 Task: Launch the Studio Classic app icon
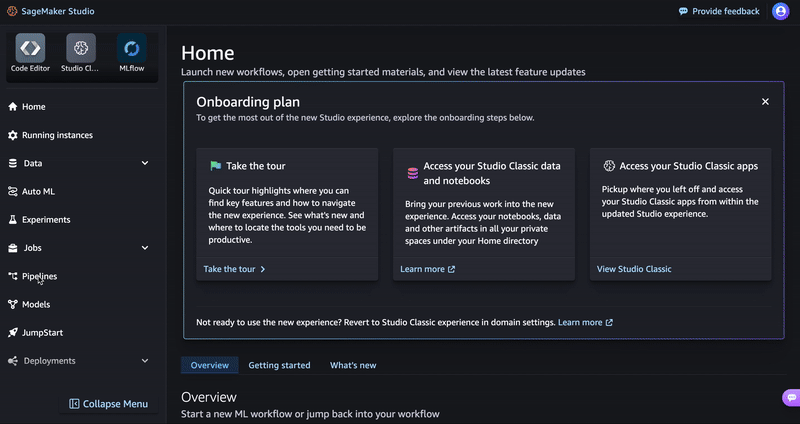click(x=80, y=48)
